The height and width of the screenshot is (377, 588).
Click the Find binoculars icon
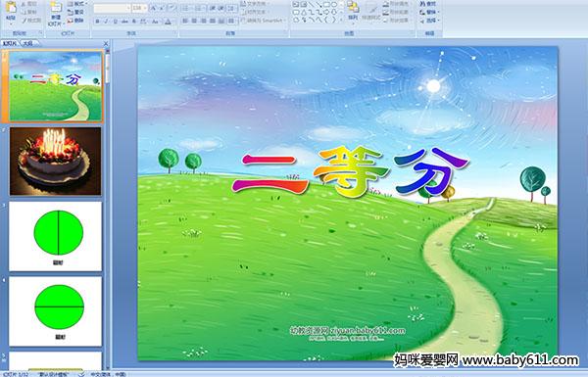[423, 4]
